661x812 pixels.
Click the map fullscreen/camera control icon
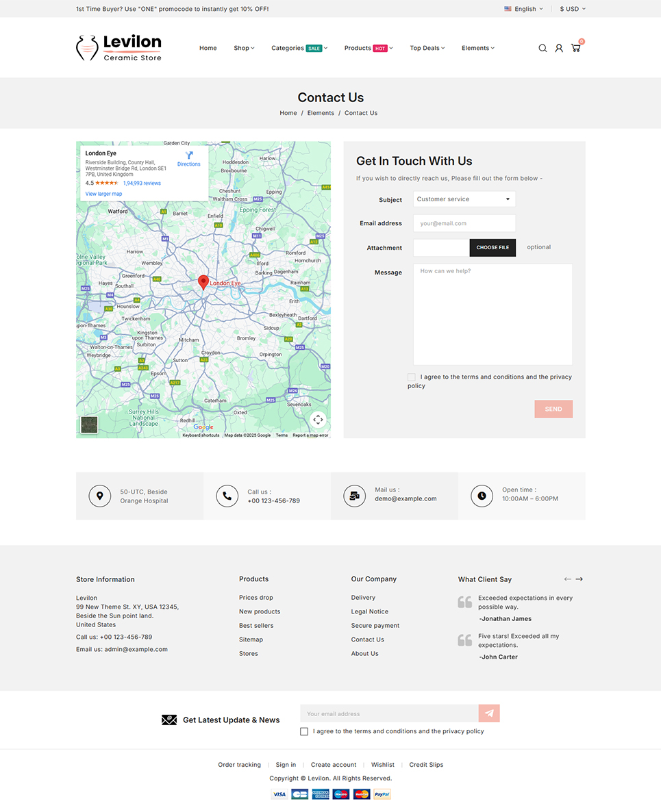click(x=318, y=420)
